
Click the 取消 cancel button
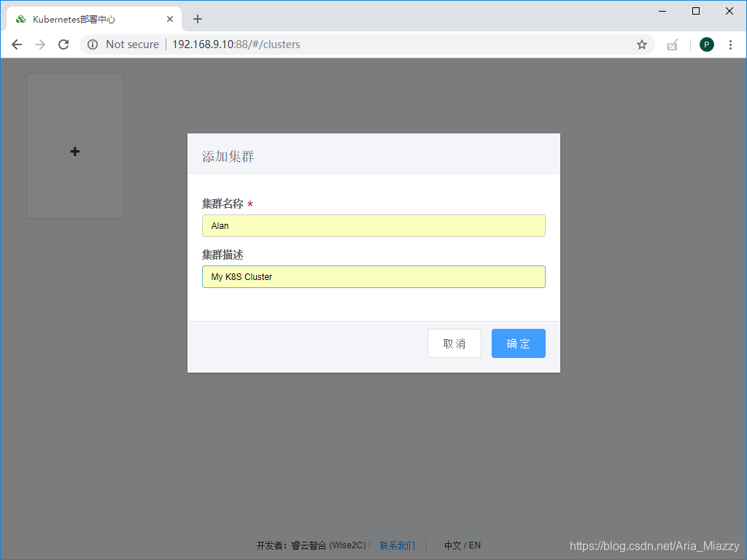click(x=454, y=343)
